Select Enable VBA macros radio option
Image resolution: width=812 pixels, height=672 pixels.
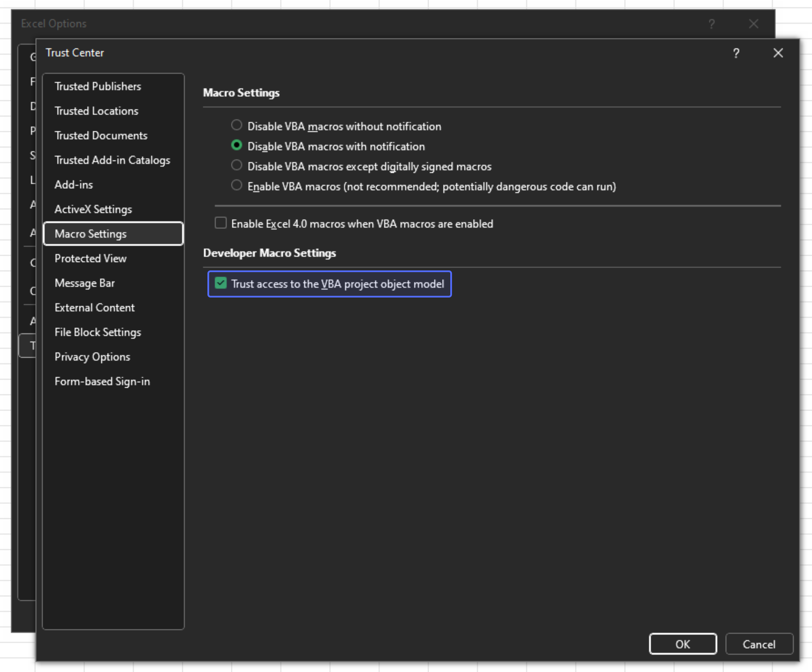(x=237, y=186)
